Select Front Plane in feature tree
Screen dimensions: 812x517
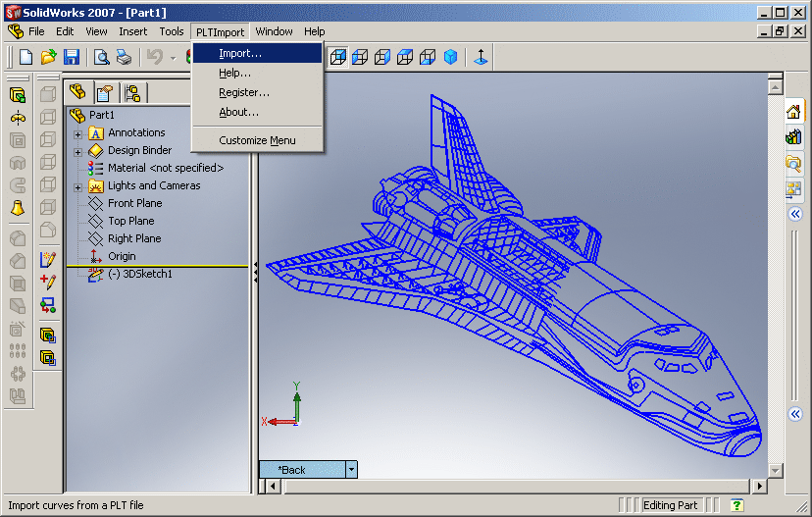click(134, 203)
